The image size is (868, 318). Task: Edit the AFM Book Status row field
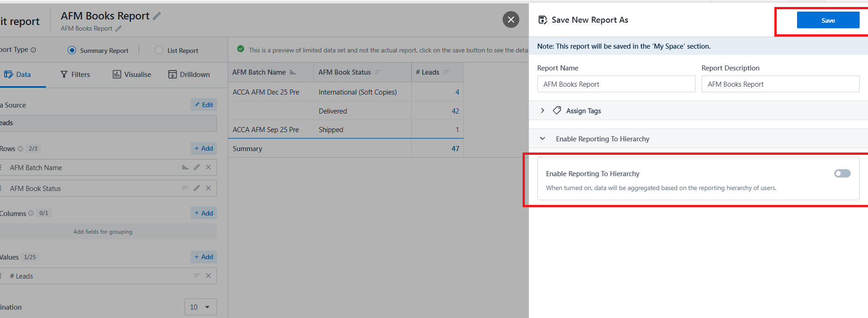(197, 188)
